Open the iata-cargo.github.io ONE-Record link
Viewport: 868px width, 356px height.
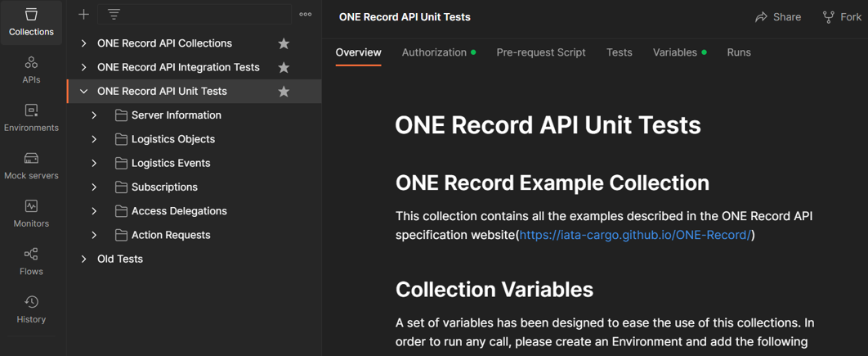point(636,235)
